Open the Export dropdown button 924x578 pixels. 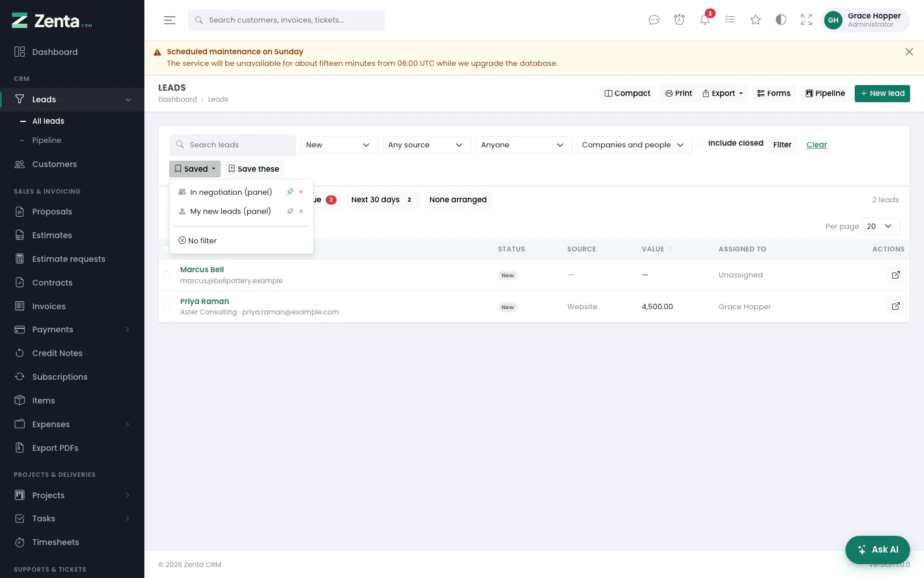(x=723, y=94)
